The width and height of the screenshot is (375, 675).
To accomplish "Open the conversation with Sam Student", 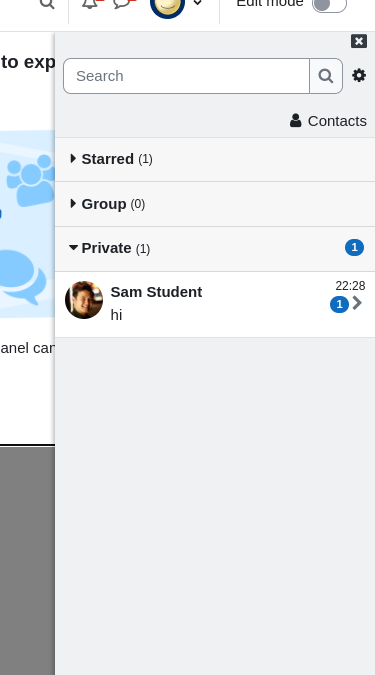I will pyautogui.click(x=215, y=304).
